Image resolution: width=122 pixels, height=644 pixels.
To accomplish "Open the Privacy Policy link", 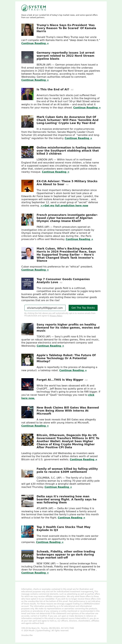I will click(56, 316).
